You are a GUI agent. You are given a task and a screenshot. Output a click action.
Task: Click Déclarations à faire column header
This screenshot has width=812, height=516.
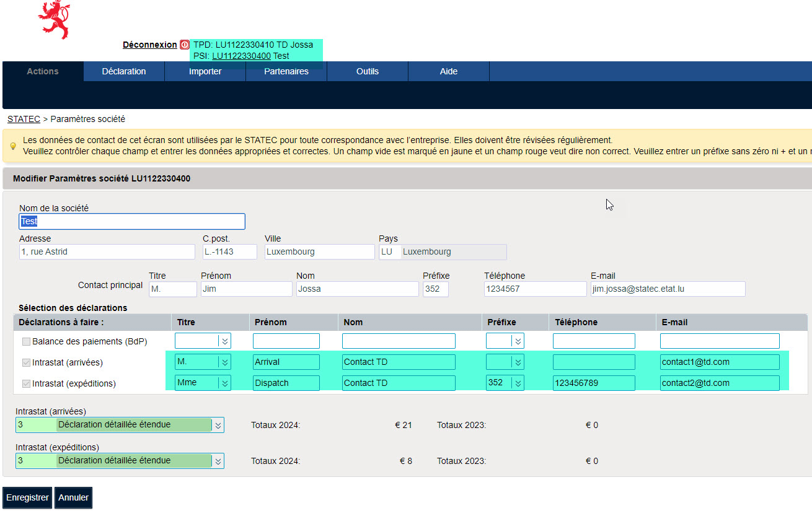click(x=61, y=322)
